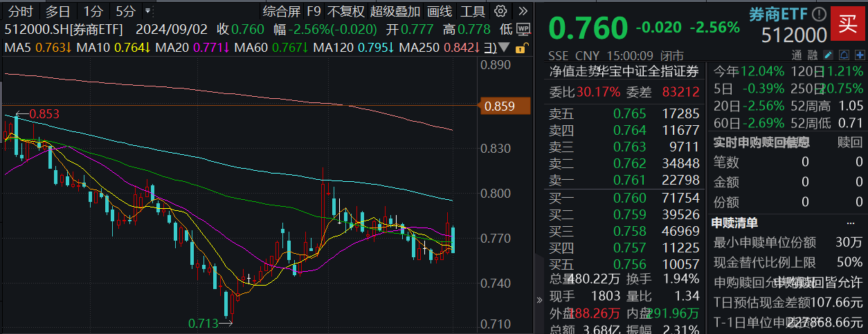
Task: Click the 现金替代比例上限 50% row
Action: point(788,262)
